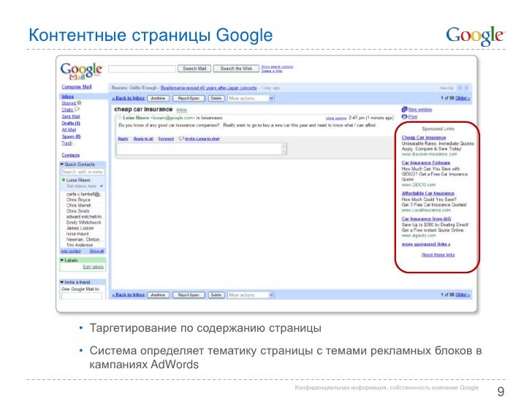
Task: Click the top Report Spam button
Action: point(189,99)
